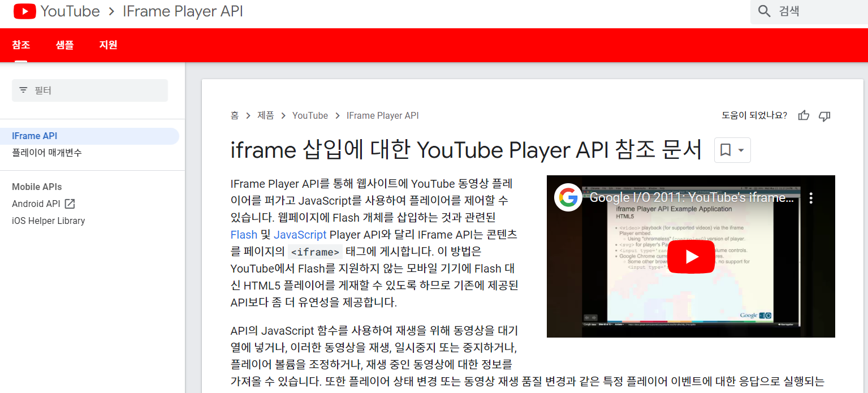The height and width of the screenshot is (393, 868).
Task: Open the 참조 tab
Action: tap(21, 45)
